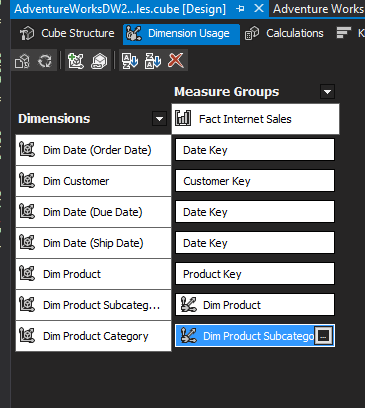Click the referenced relationship icon beside Dim Product
The image size is (365, 408).
coord(189,305)
